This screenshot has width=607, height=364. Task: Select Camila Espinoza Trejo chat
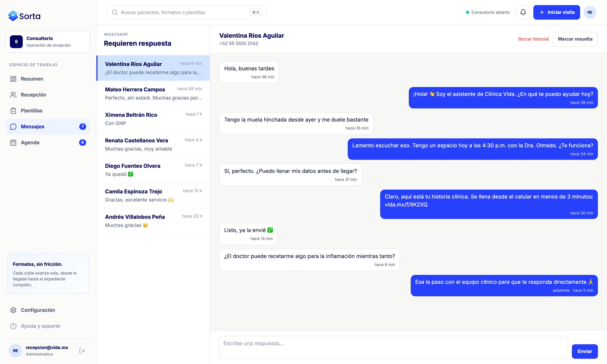point(153,195)
